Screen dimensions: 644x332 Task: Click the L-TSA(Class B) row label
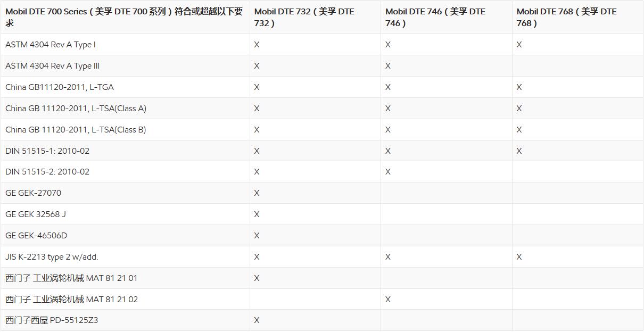(76, 130)
